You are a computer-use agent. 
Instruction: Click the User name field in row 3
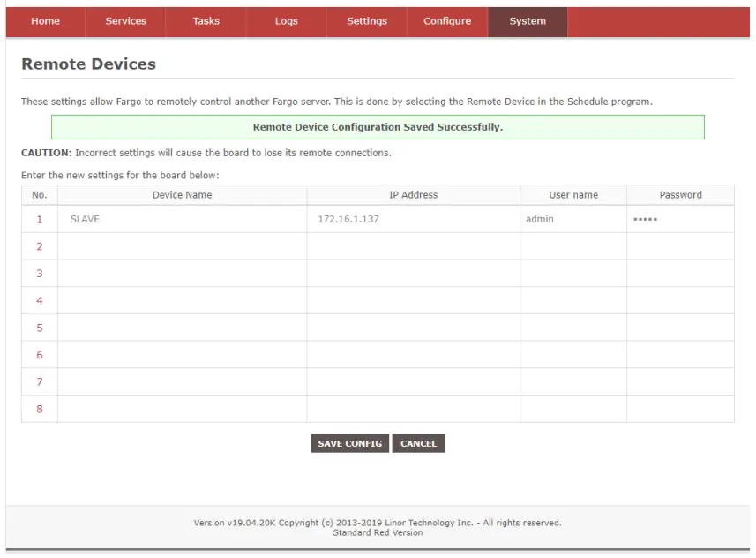573,273
